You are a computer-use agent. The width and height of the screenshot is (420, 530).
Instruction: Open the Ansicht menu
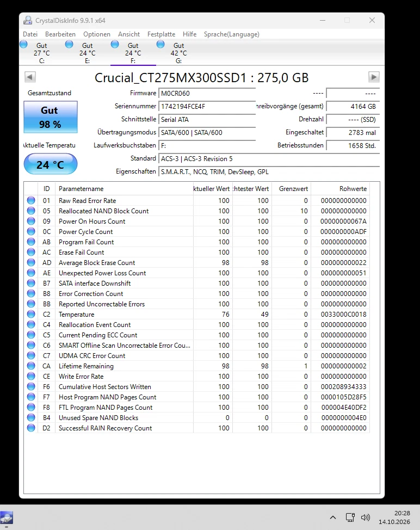[129, 34]
